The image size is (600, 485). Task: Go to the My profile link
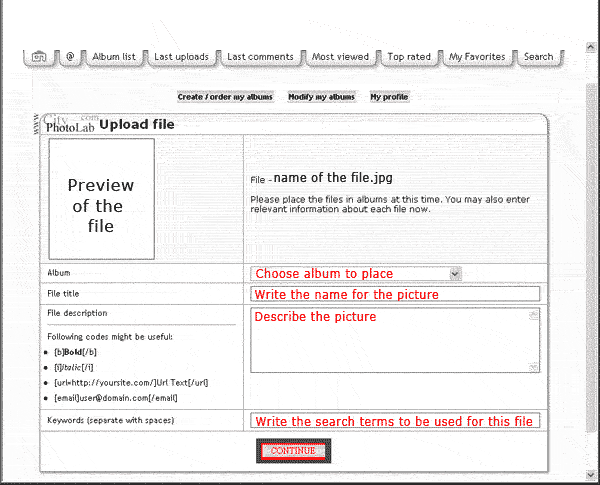tap(389, 97)
